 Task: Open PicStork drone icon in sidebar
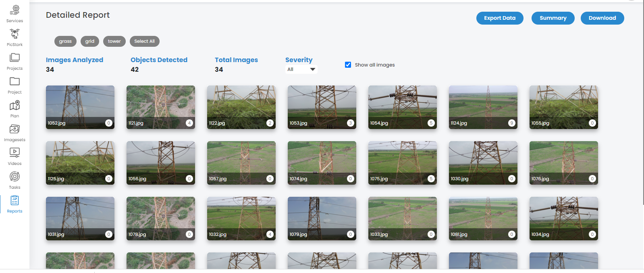(15, 33)
